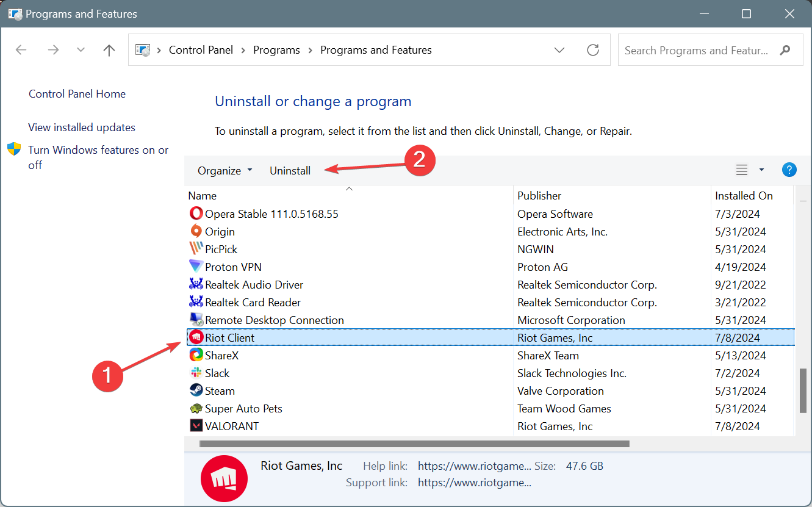This screenshot has height=507, width=812.
Task: Go back with the back arrow
Action: 21,50
